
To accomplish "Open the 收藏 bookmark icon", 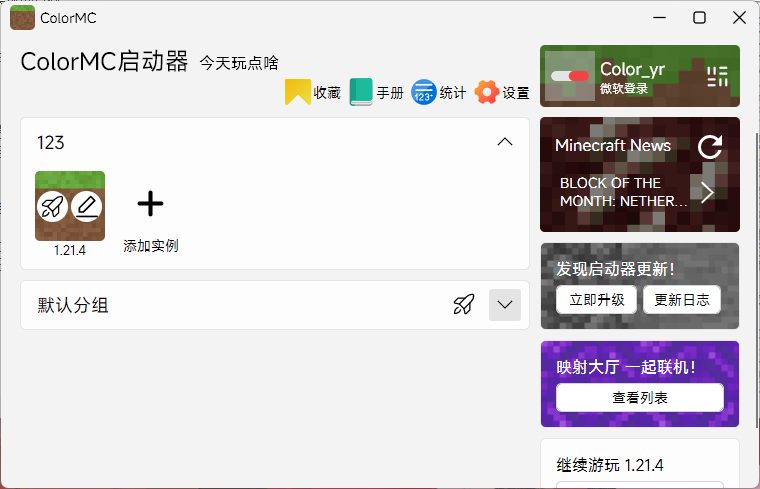I will click(297, 92).
